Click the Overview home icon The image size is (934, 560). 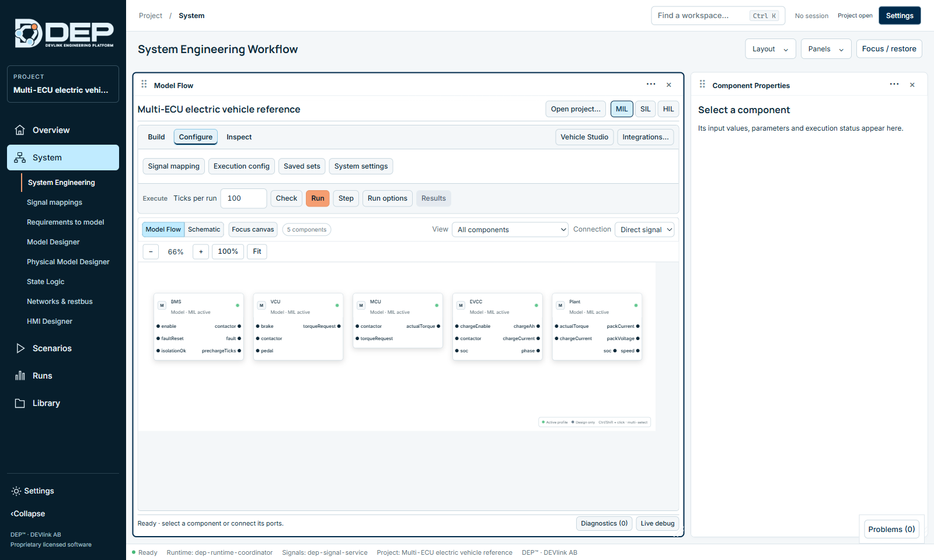click(20, 130)
